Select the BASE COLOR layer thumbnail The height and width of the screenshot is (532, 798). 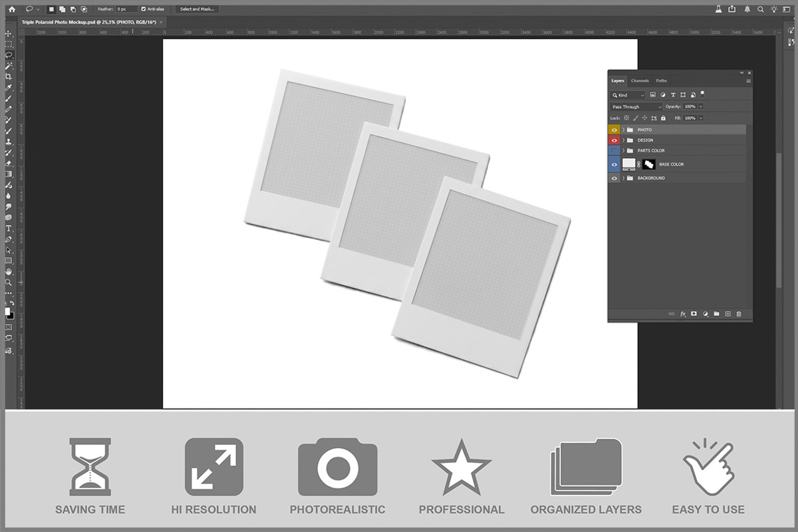click(629, 164)
